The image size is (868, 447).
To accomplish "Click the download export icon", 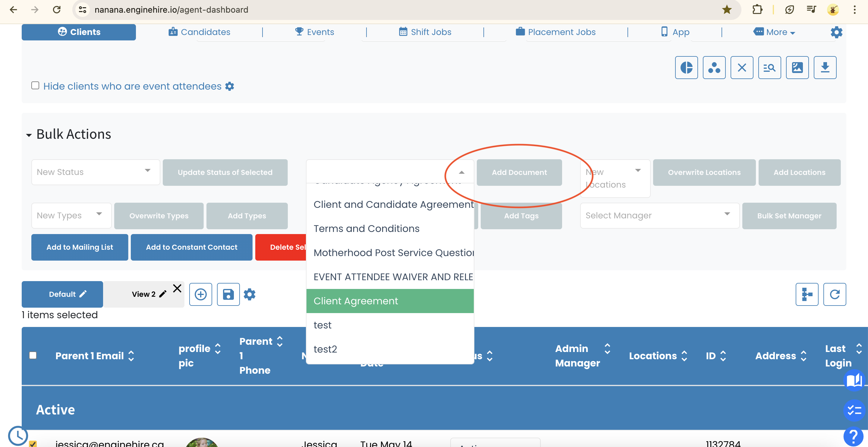I will click(x=825, y=68).
